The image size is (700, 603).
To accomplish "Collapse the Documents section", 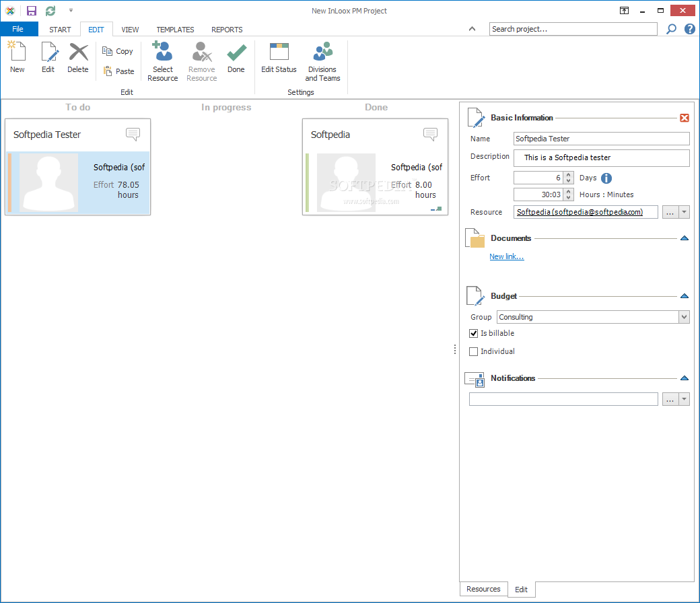I will [x=685, y=238].
